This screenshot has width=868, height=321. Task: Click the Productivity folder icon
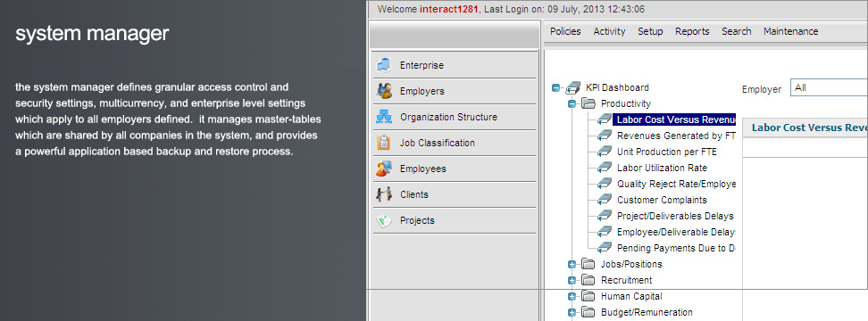(588, 103)
